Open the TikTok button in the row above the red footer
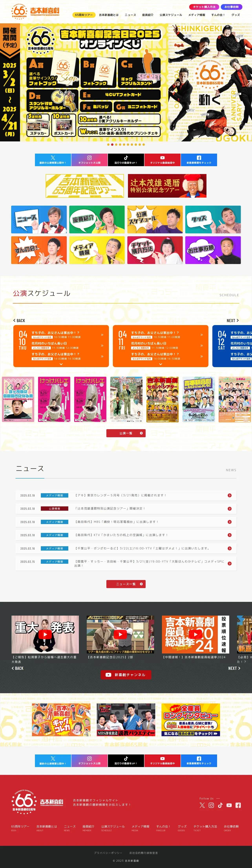This screenshot has height=868, width=252. pos(126,761)
